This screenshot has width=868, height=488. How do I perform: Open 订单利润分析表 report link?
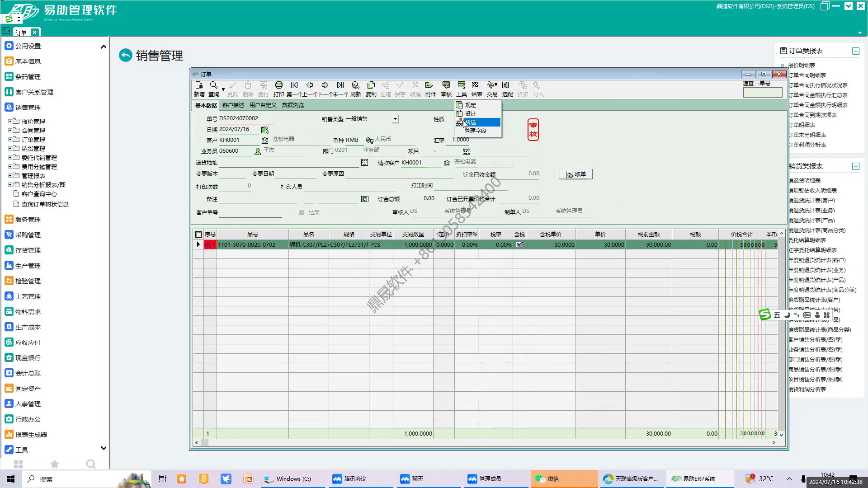pyautogui.click(x=807, y=145)
